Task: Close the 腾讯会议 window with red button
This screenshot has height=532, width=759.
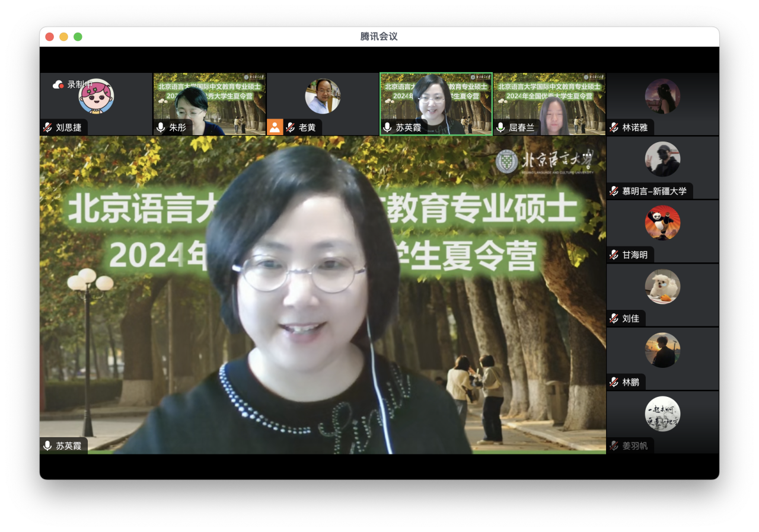Action: click(50, 37)
